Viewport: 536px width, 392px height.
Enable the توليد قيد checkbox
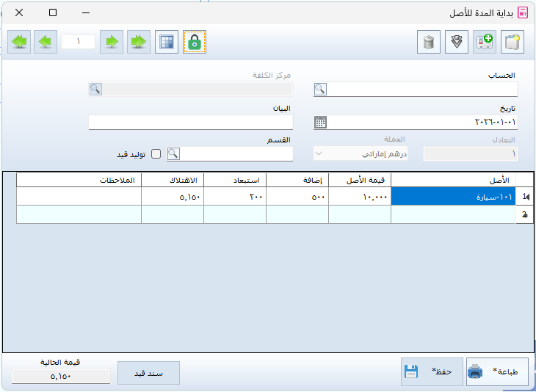(x=156, y=154)
